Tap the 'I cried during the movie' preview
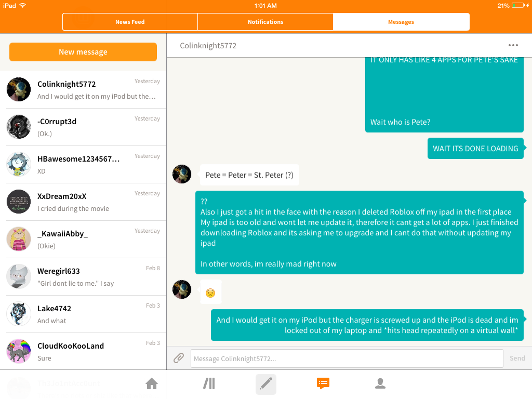The height and width of the screenshot is (399, 532). click(73, 209)
